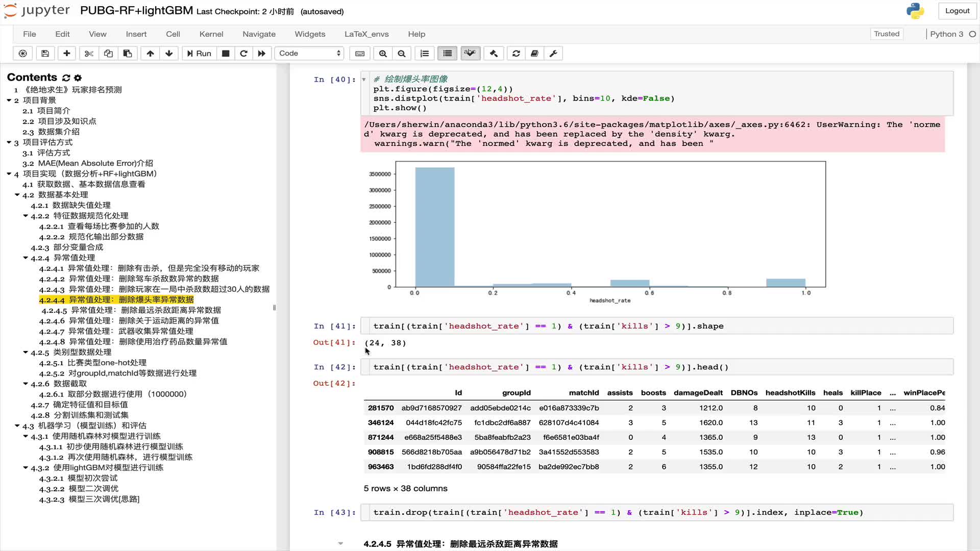This screenshot has height=551, width=980.
Task: Open the Cell menu
Action: 173,34
